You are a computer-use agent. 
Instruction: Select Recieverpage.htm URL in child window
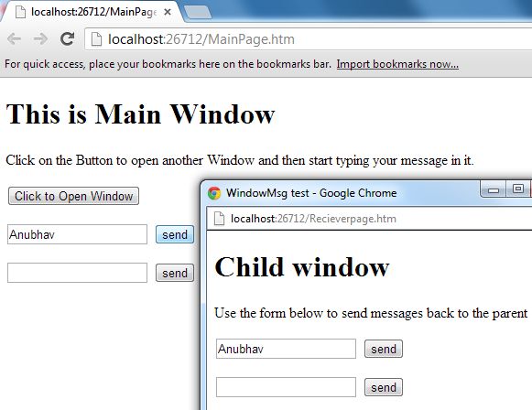(313, 219)
